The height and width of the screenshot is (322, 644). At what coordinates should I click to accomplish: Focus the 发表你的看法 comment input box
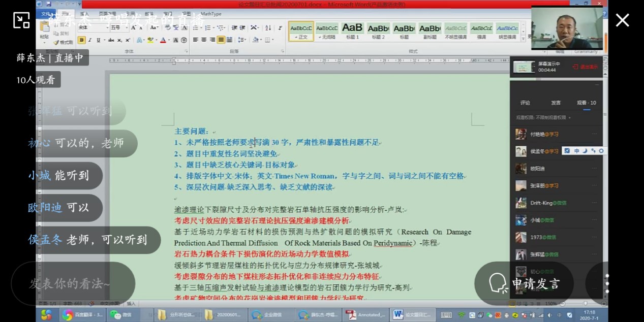point(74,283)
